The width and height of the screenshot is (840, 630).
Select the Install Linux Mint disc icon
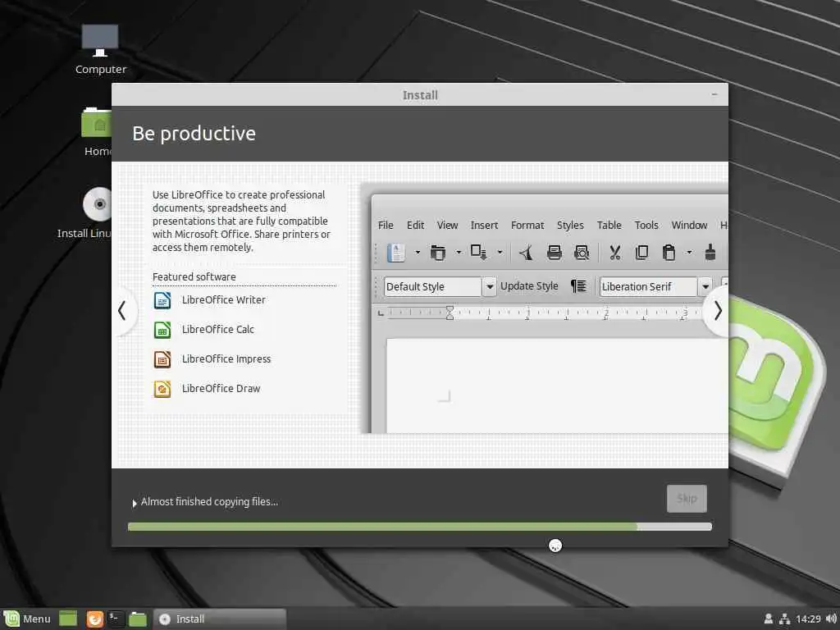pos(98,204)
